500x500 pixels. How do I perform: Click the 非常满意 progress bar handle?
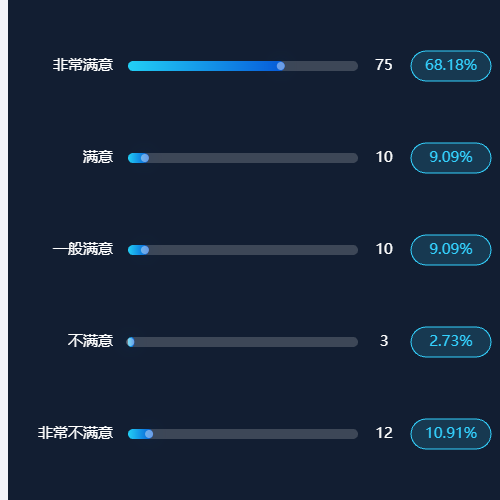[x=281, y=66]
